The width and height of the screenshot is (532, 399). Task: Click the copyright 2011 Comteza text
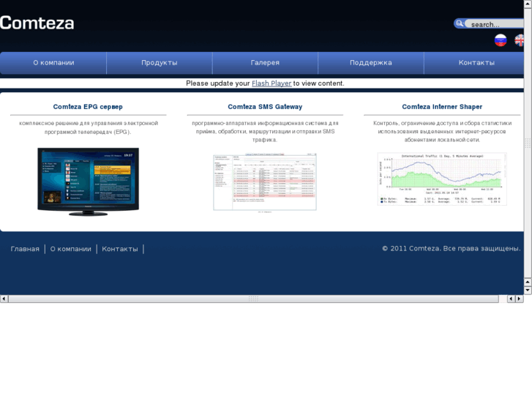click(x=452, y=249)
